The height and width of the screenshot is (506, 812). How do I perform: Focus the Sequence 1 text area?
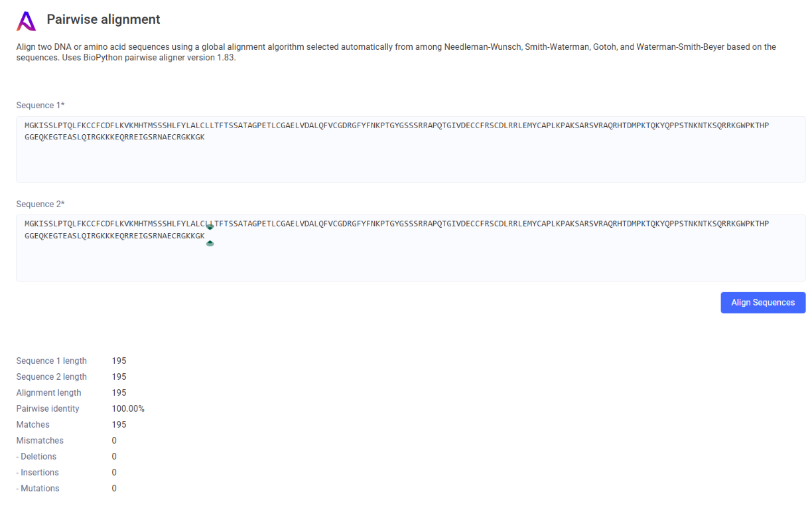(x=411, y=149)
